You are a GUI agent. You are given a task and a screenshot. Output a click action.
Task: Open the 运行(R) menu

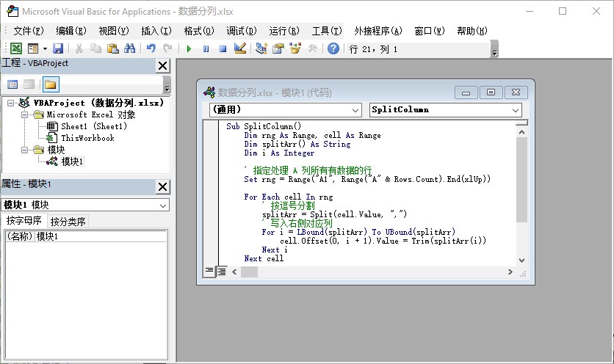pos(284,31)
